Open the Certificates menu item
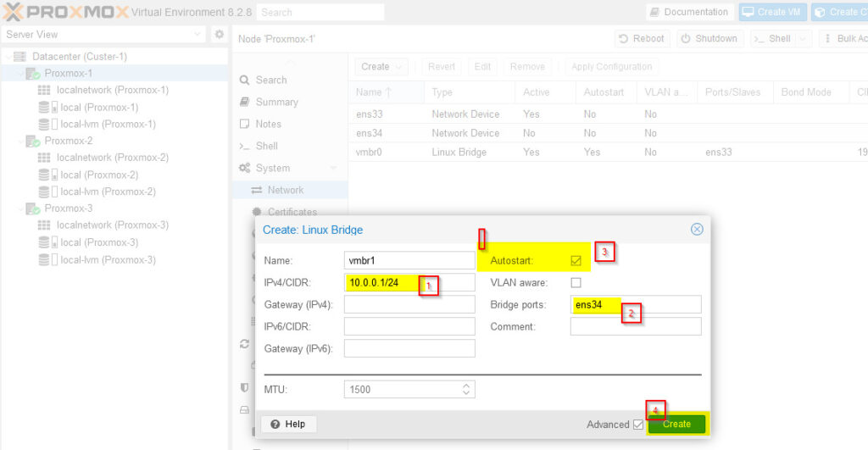 pyautogui.click(x=290, y=211)
